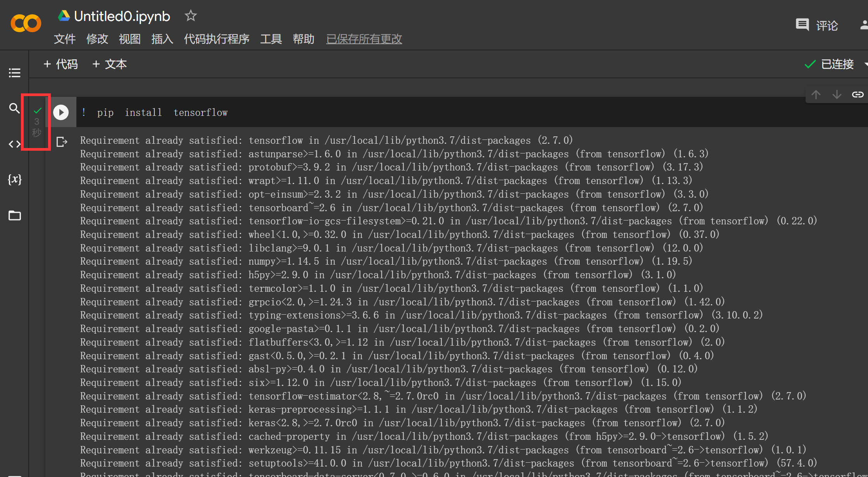
Task: Open the 代码执行程序 menu
Action: 216,39
